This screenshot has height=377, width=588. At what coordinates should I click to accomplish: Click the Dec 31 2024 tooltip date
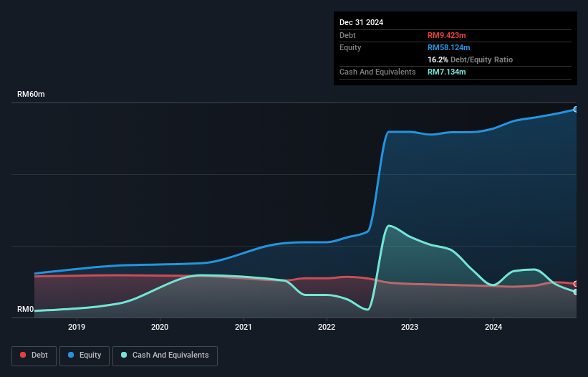coord(361,22)
